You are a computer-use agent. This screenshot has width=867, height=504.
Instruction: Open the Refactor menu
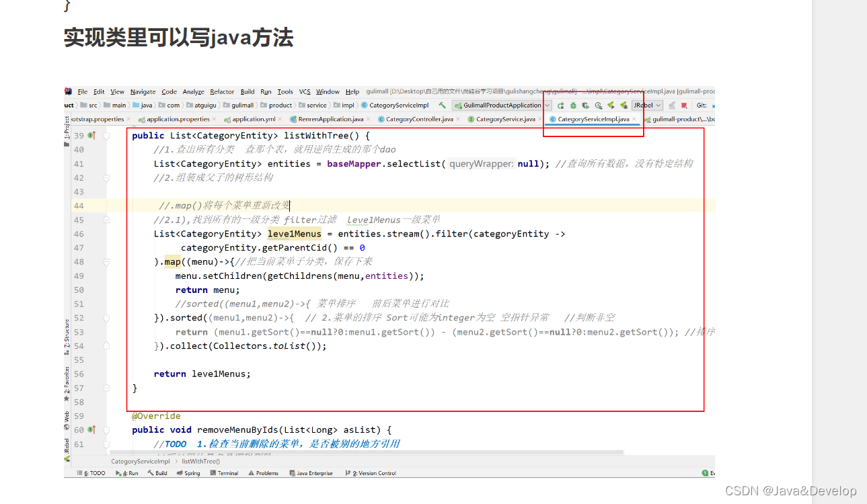coord(222,91)
